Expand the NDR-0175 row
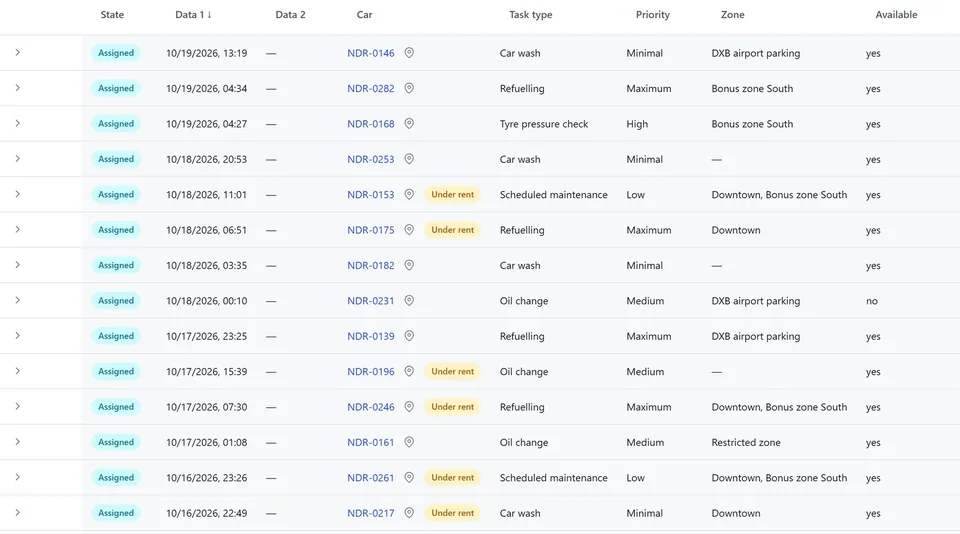 18,230
